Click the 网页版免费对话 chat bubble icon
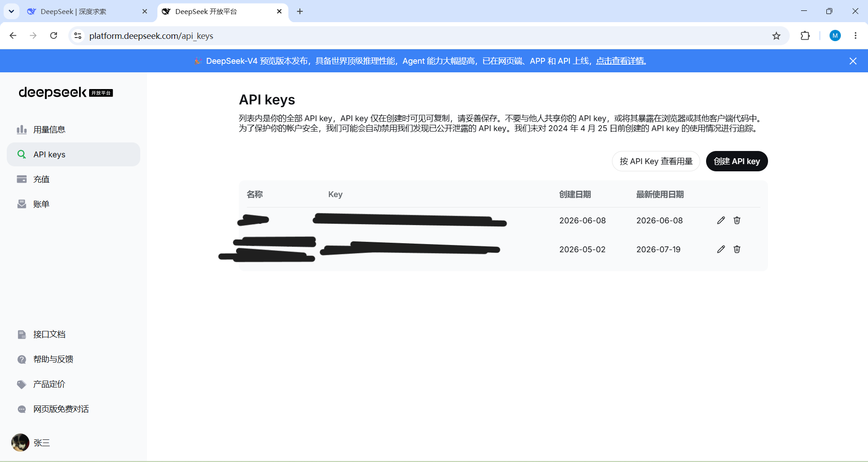The image size is (868, 462). (x=22, y=409)
